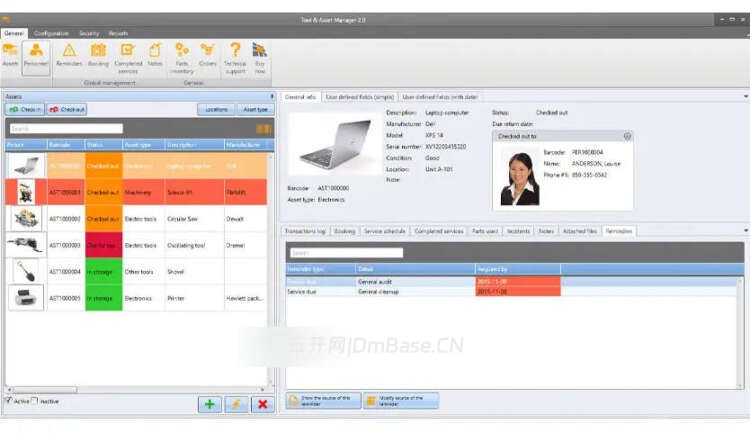Click the asset search input field
This screenshot has width=750, height=433.
pyautogui.click(x=65, y=129)
